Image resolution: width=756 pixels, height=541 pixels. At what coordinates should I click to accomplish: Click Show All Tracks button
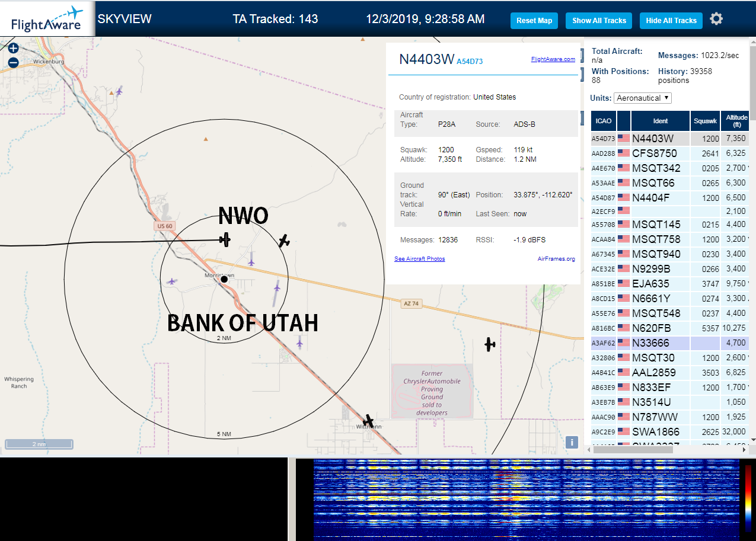click(599, 21)
